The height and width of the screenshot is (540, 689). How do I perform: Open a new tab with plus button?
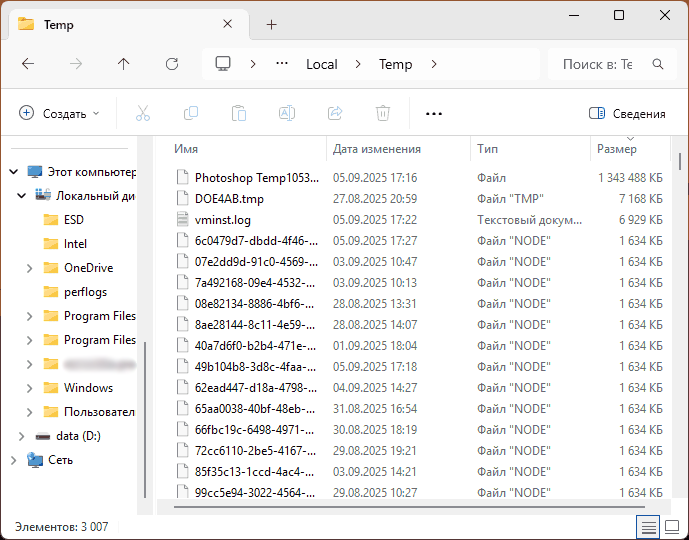tap(272, 24)
